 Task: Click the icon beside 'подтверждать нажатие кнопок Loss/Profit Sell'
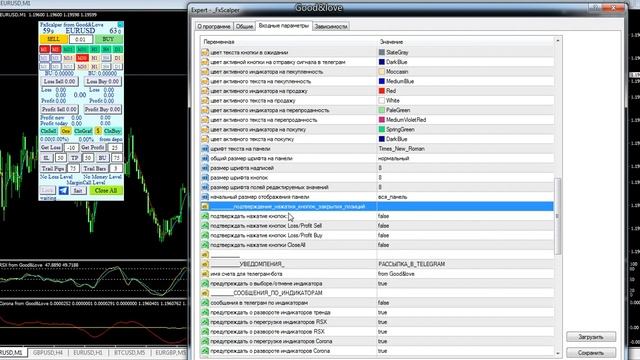pos(205,226)
